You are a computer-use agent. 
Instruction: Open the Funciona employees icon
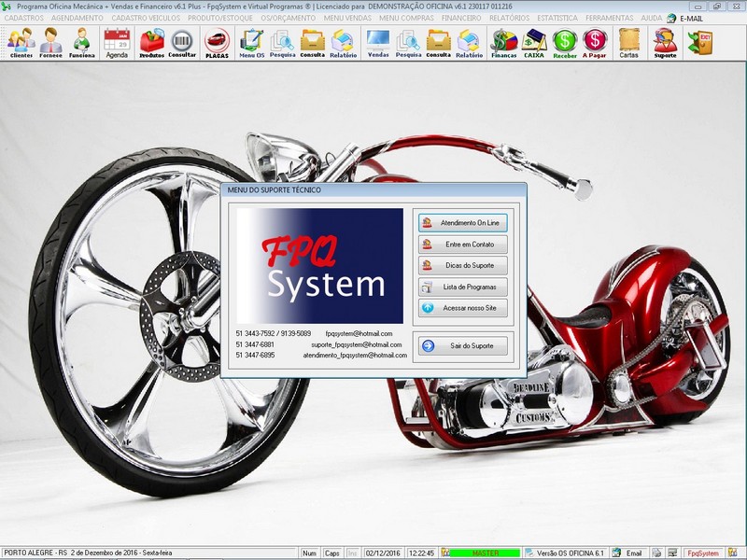point(82,43)
